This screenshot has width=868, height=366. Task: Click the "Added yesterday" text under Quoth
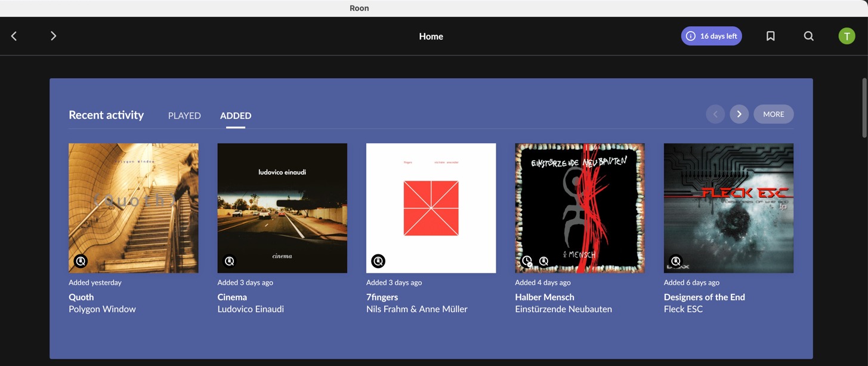coord(95,282)
